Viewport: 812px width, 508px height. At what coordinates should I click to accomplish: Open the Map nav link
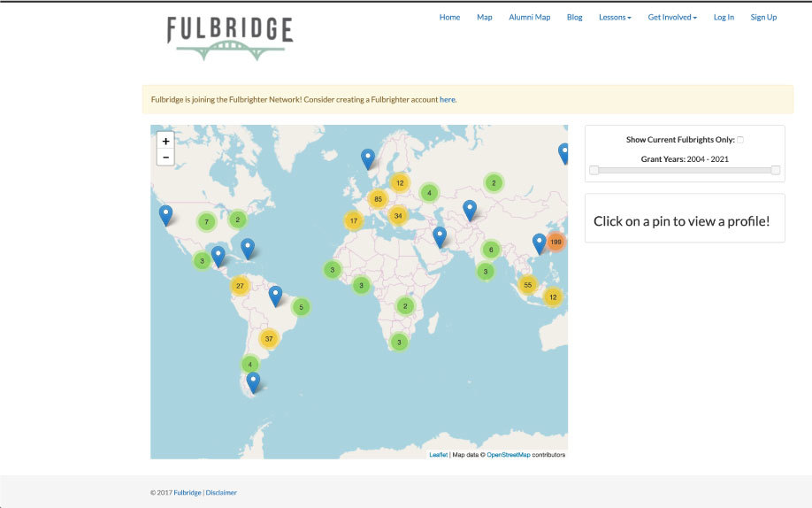tap(484, 17)
